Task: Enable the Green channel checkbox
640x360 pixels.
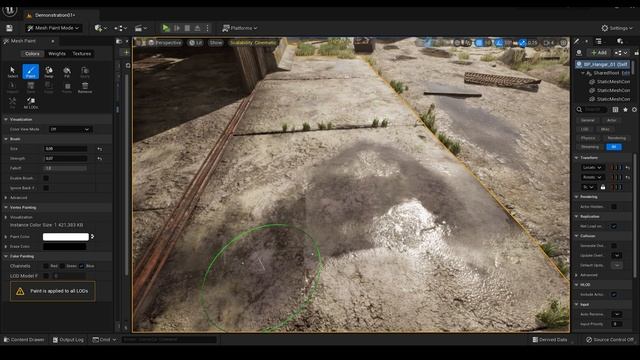Action: [x=62, y=266]
